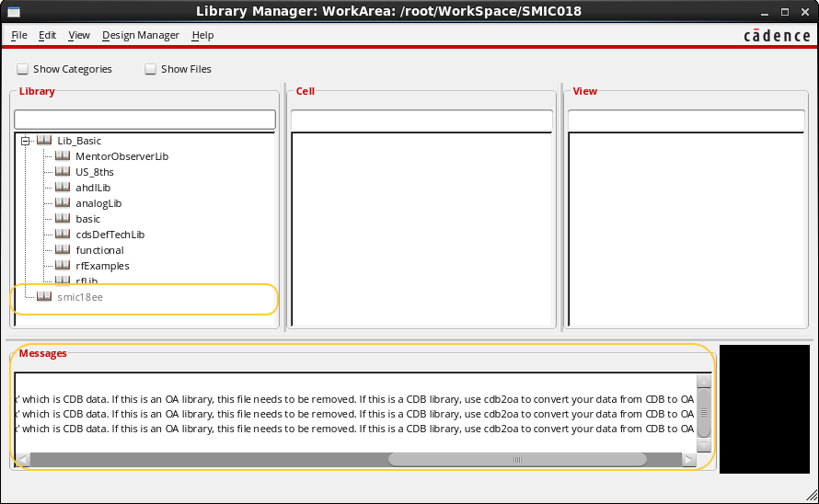
Task: Collapse the Lib_Basic tree node
Action: pyautogui.click(x=26, y=141)
